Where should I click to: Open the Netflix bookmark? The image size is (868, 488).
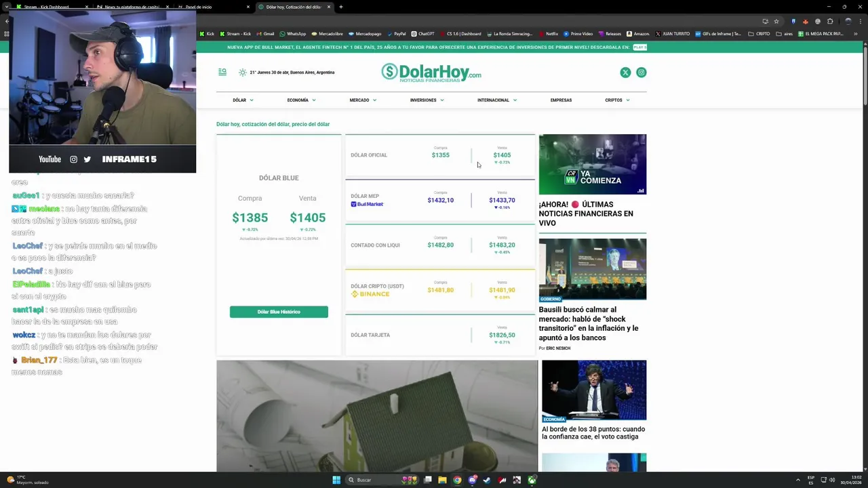click(548, 33)
